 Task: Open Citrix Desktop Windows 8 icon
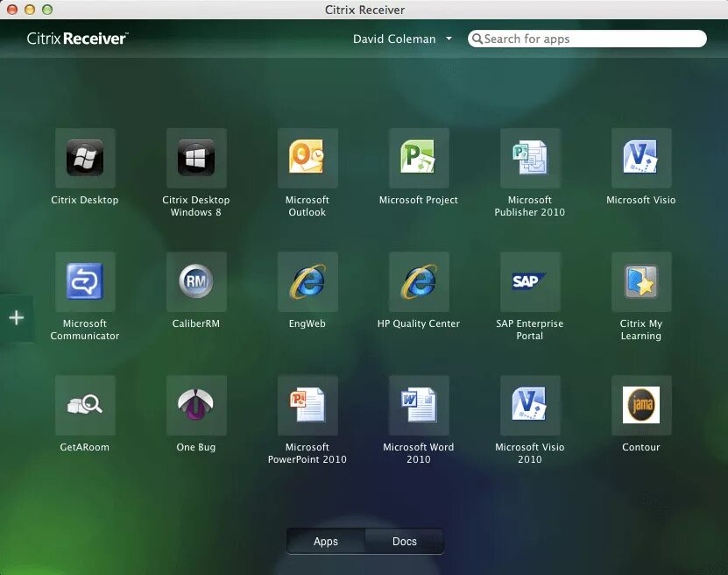[196, 159]
